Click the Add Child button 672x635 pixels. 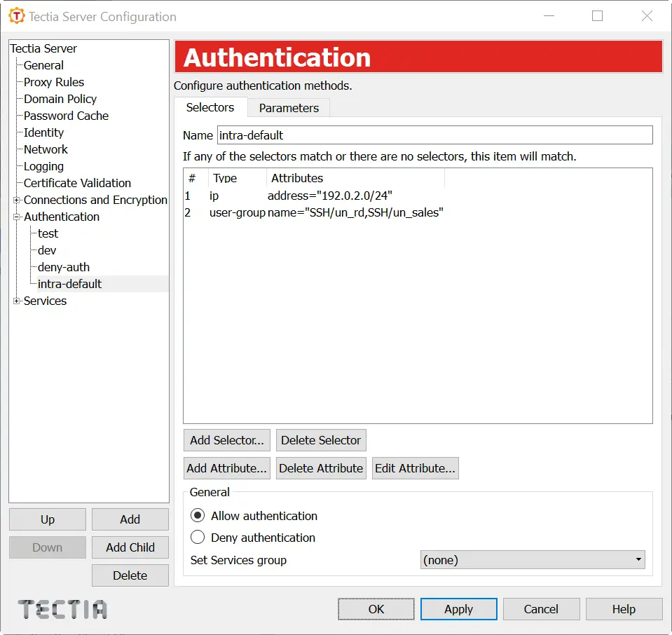(130, 547)
